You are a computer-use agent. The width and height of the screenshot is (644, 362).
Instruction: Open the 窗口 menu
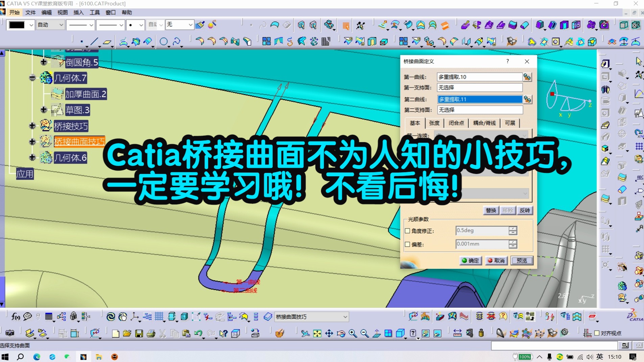111,12
